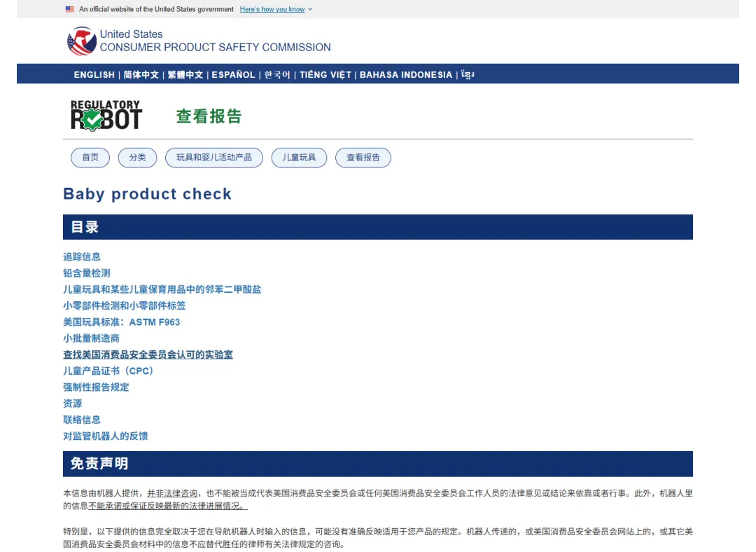This screenshot has width=756, height=552.
Task: Click underlined text 并非法律咨询
Action: pyautogui.click(x=172, y=493)
